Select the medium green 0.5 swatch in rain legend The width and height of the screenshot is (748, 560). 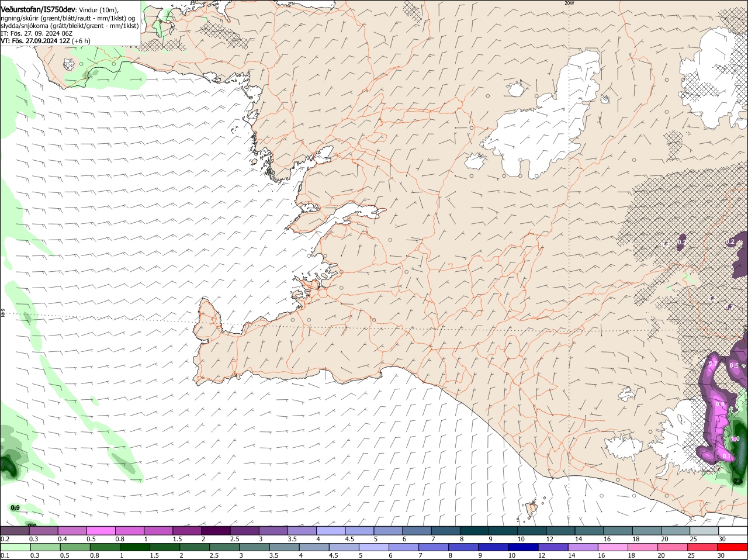point(75,547)
